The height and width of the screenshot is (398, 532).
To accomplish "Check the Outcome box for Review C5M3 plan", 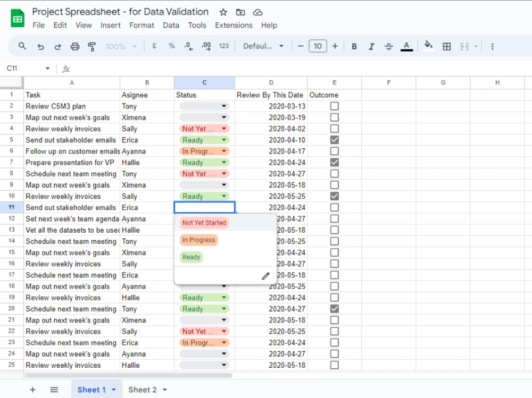I will point(334,106).
